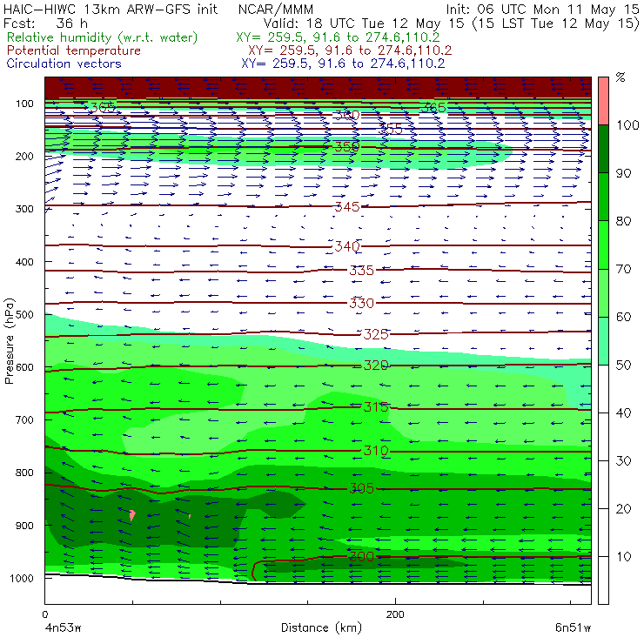
Task: Click the '340' contour label
Action: pyautogui.click(x=347, y=246)
